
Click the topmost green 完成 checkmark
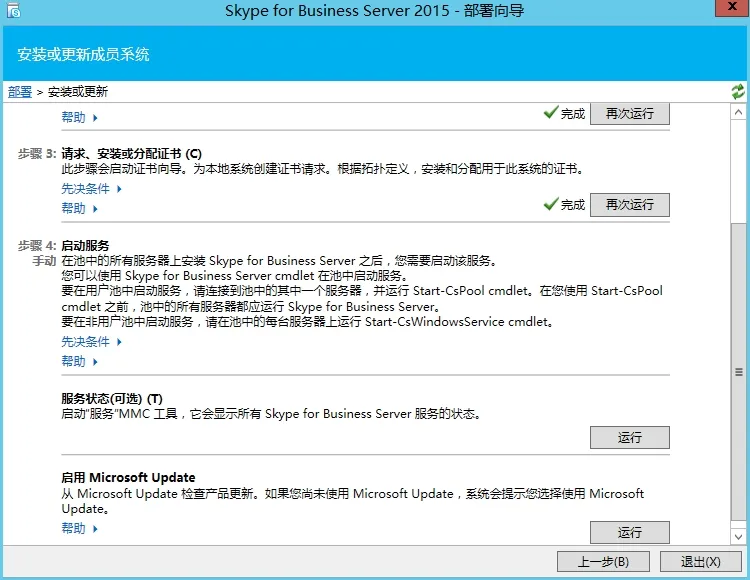pos(550,113)
